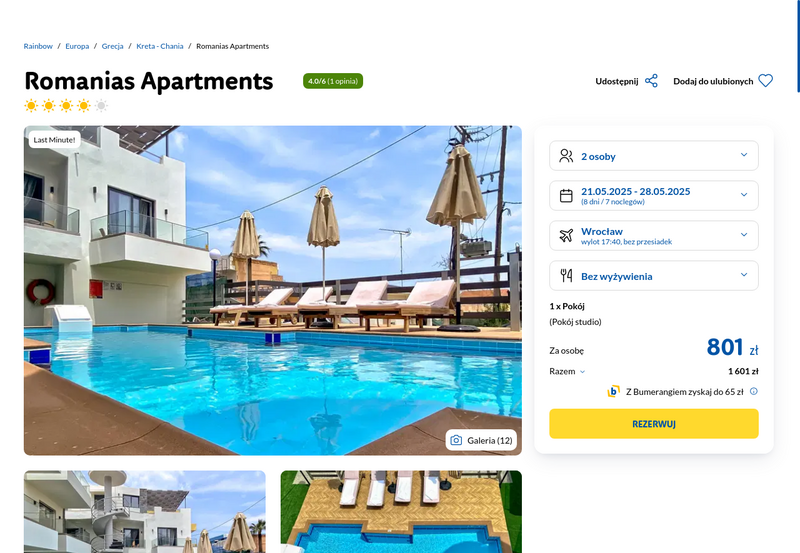Expand the 2 osoby guests dropdown
800x553 pixels.
654,156
